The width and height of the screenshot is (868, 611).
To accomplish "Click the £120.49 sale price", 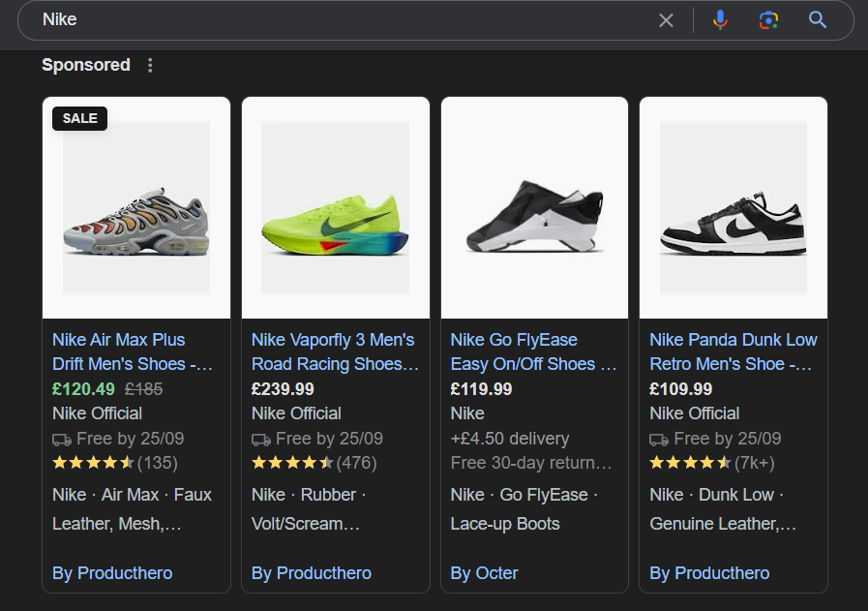I will pyautogui.click(x=83, y=389).
